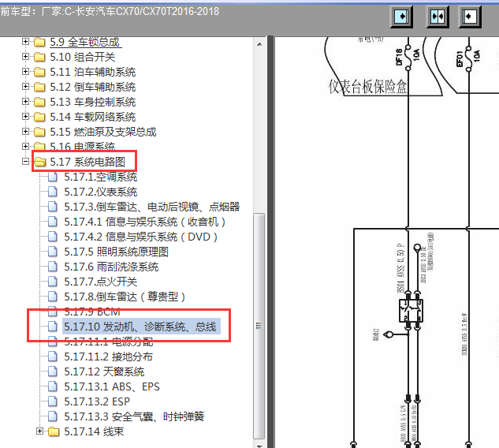The image size is (499, 448).
Task: Open 5.17.1.空调系统 document
Action: point(101,177)
